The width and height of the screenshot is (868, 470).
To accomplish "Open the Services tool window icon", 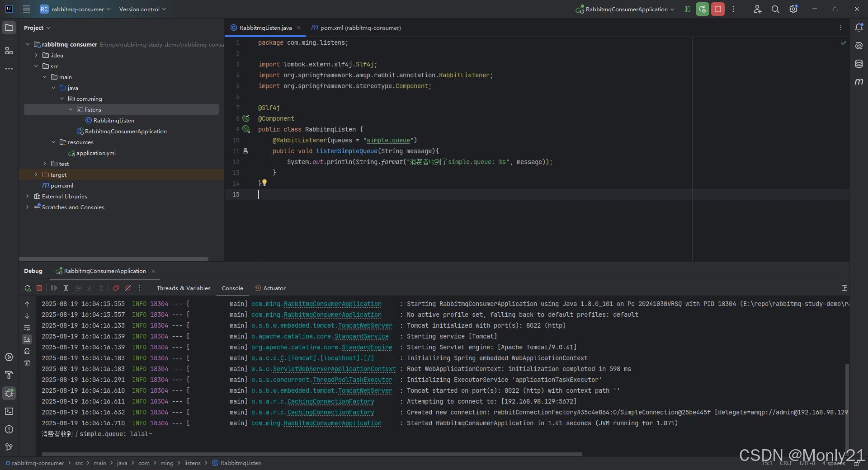I will point(9,357).
